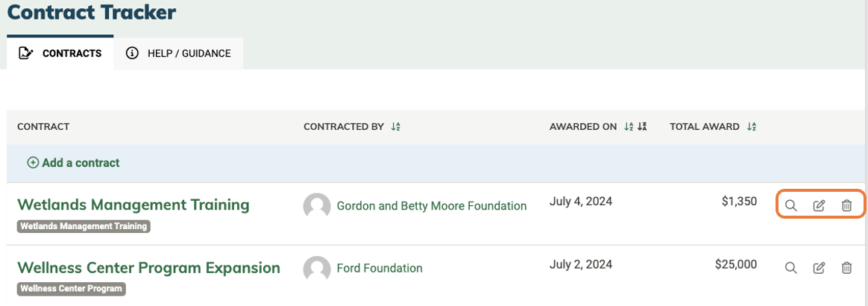Image resolution: width=868 pixels, height=306 pixels.
Task: Open Gordon and Betty Moore Foundation link
Action: (432, 206)
